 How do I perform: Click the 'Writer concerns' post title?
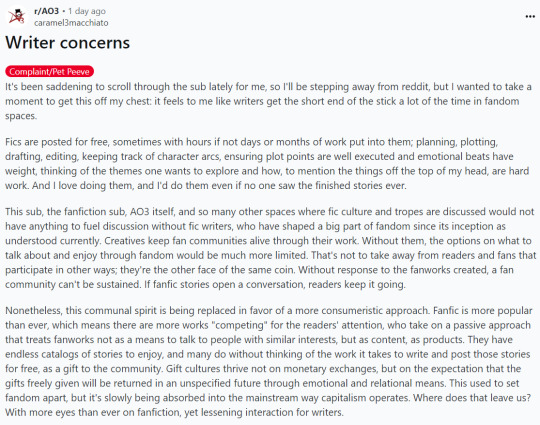[x=68, y=43]
